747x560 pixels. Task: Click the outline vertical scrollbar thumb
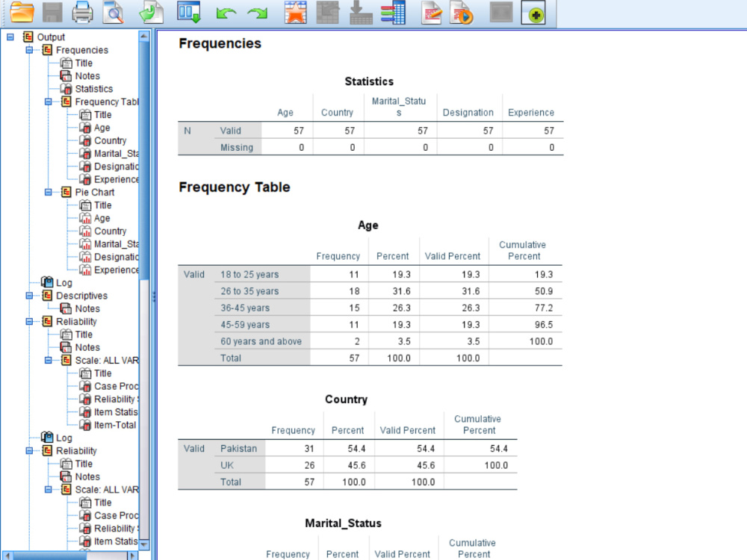144,160
